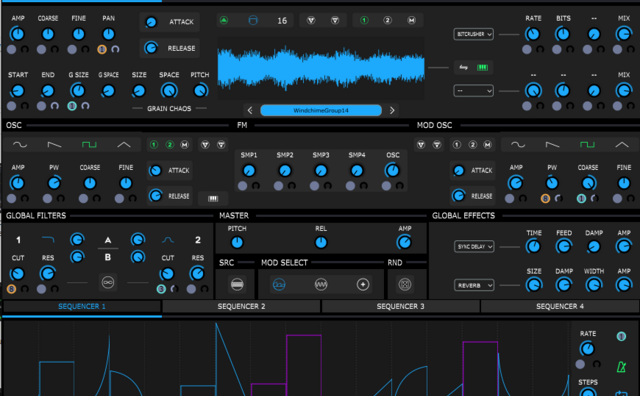Select triangle waveform in MOD OSC section
640x396 pixels.
(x=622, y=145)
